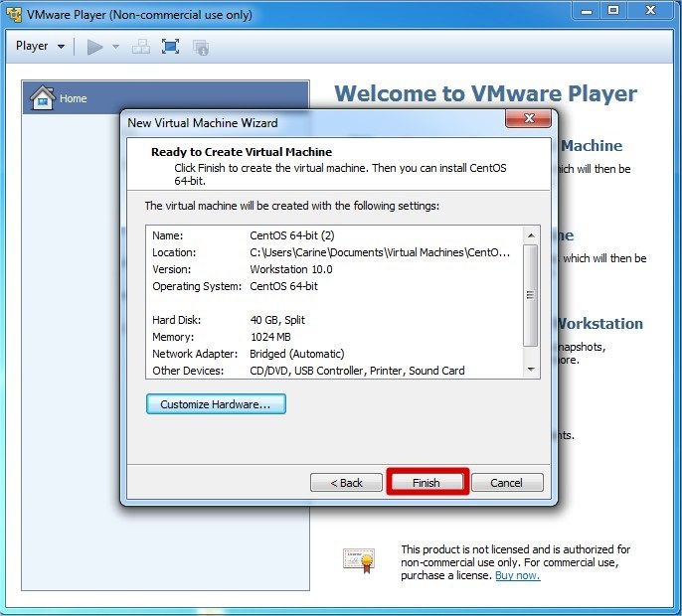Click the license certificate icon
The width and height of the screenshot is (682, 616).
(x=358, y=561)
